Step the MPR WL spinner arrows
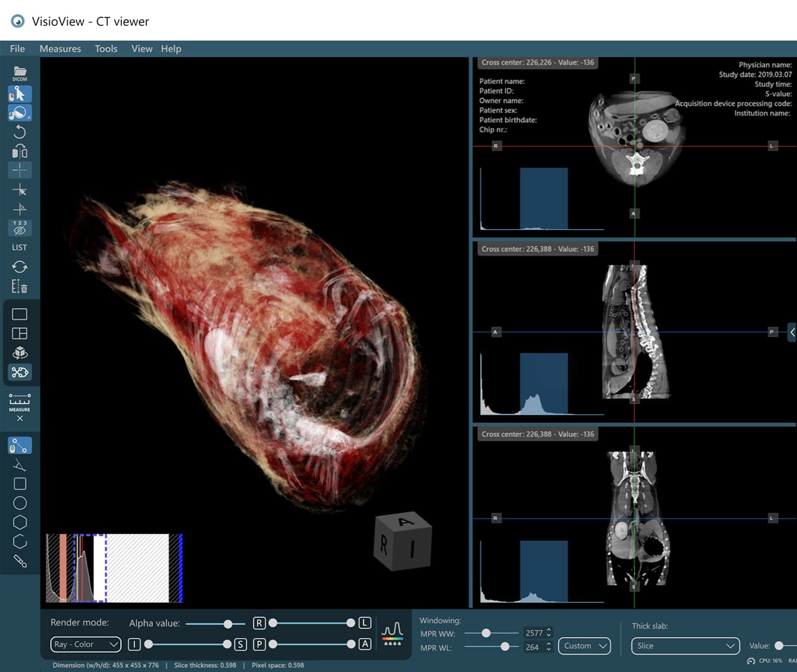The height and width of the screenshot is (672, 797). [549, 647]
